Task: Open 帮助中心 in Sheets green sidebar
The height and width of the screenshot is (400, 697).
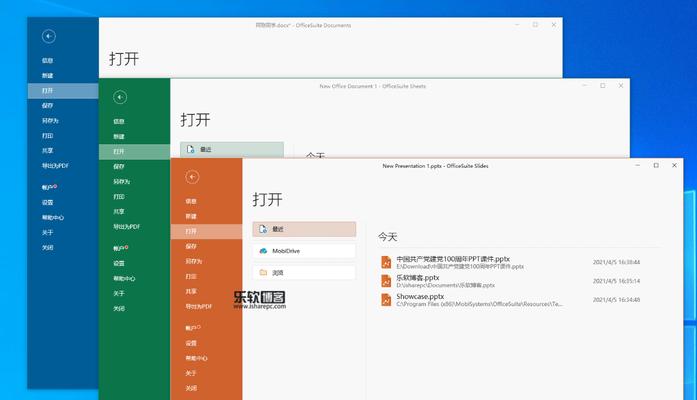Action: tap(124, 279)
